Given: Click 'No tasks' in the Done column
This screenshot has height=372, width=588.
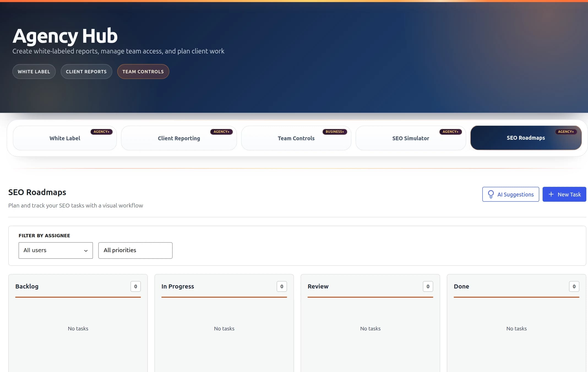Looking at the screenshot, I should (x=516, y=328).
